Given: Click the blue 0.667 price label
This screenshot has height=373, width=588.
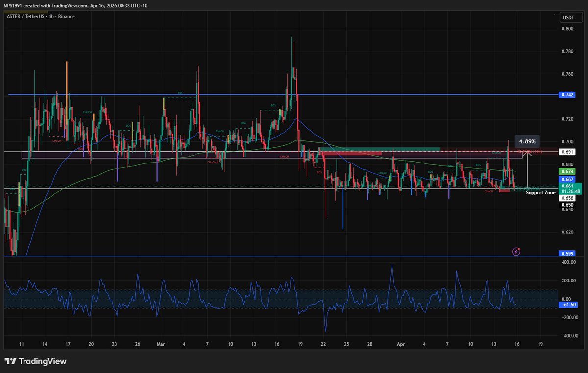Looking at the screenshot, I should pos(566,180).
